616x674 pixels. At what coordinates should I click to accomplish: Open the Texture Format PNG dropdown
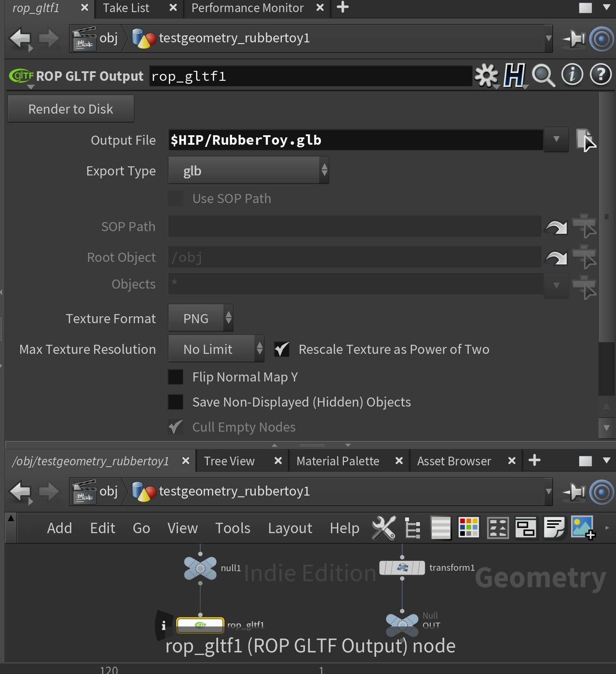(x=200, y=318)
